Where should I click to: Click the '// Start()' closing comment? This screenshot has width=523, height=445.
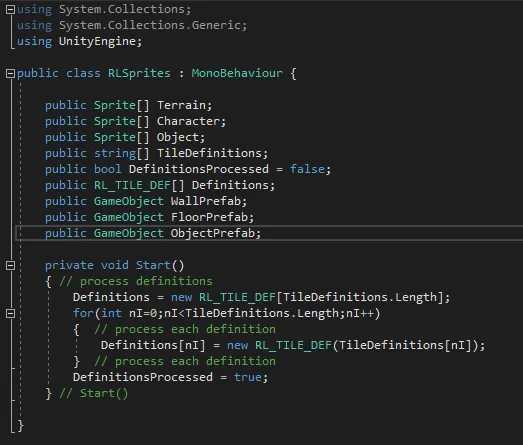tap(94, 394)
